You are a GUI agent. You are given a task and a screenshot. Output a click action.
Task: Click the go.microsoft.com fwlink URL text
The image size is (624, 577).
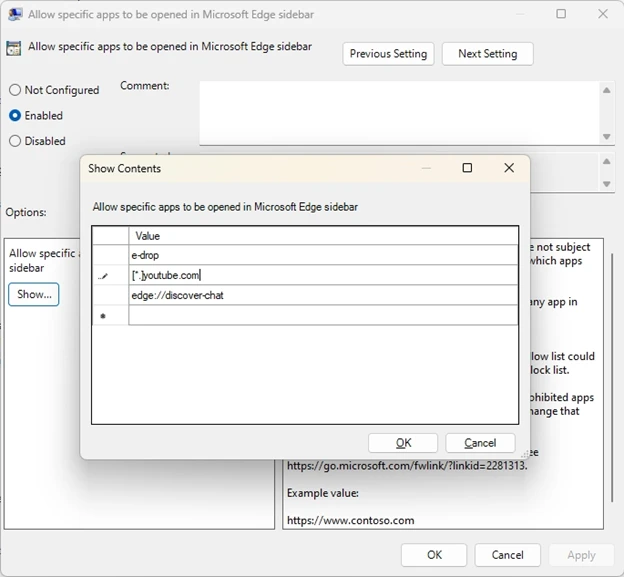coord(407,465)
